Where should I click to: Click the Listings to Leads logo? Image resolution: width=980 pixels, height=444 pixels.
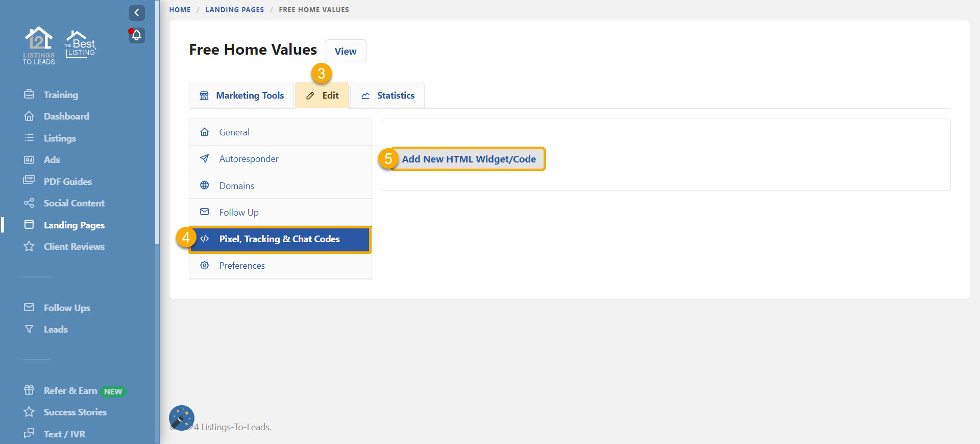pos(39,45)
